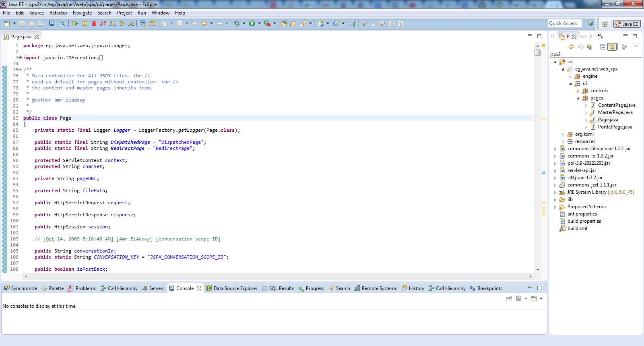Screen dimensions: 644x346
Task: Select MasterPage.java in the tree
Action: (615, 112)
